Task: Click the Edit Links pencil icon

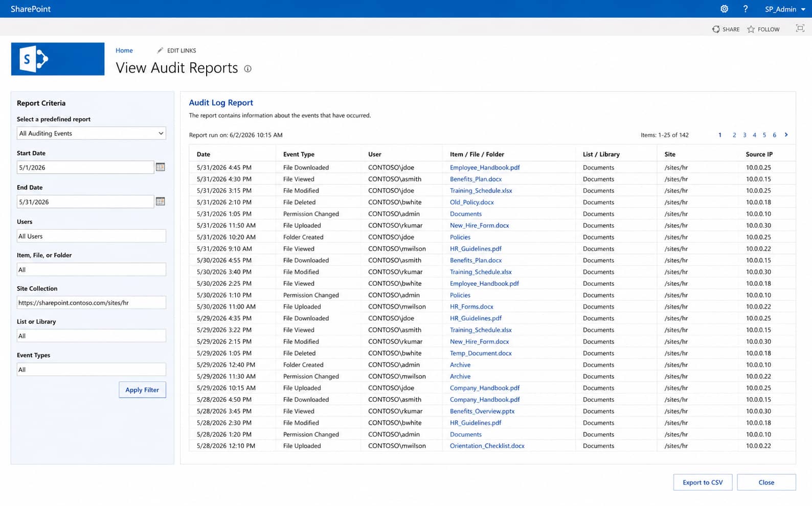Action: 160,50
